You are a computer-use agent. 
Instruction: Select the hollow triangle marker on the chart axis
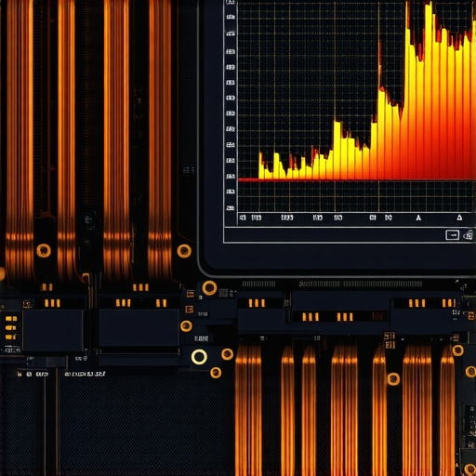(459, 218)
